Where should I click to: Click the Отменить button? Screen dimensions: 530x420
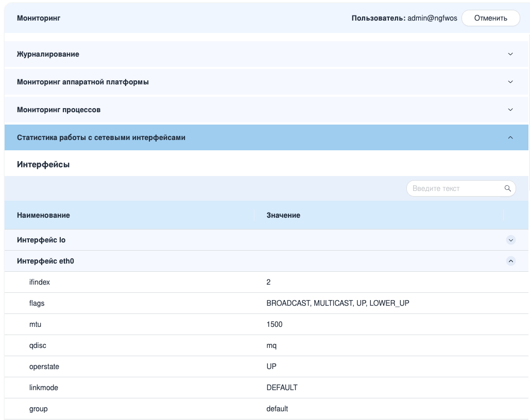coord(490,18)
